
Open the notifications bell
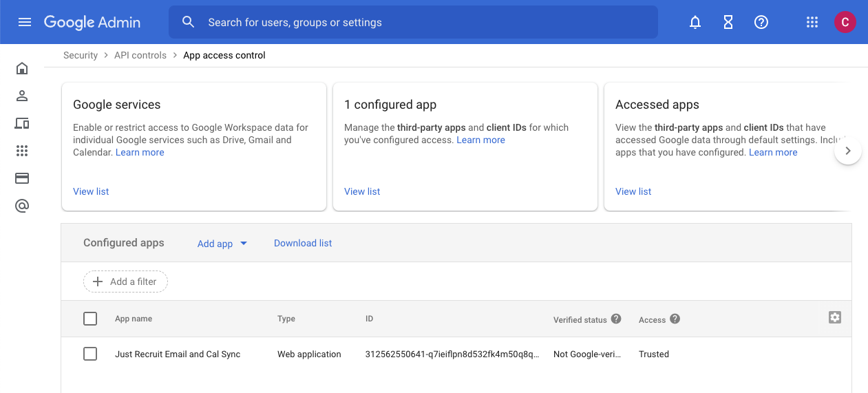pyautogui.click(x=695, y=22)
